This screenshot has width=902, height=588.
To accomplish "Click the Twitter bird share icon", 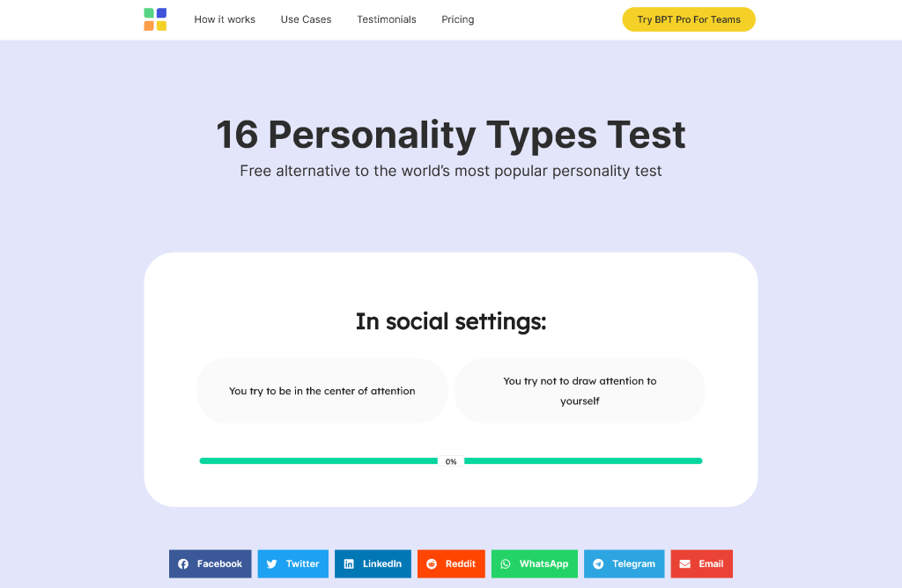I will click(272, 563).
